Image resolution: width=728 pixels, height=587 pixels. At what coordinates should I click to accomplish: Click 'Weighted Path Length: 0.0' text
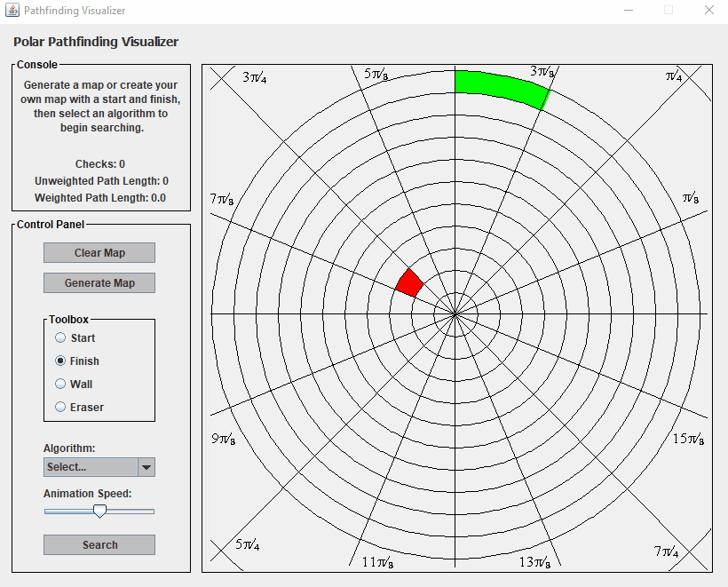pos(100,198)
